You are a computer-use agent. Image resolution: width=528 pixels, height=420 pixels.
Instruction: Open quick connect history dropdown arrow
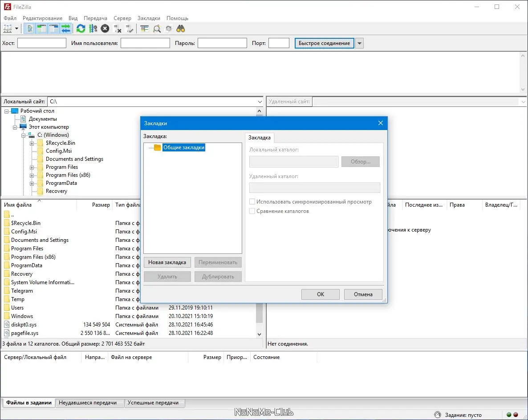(360, 43)
